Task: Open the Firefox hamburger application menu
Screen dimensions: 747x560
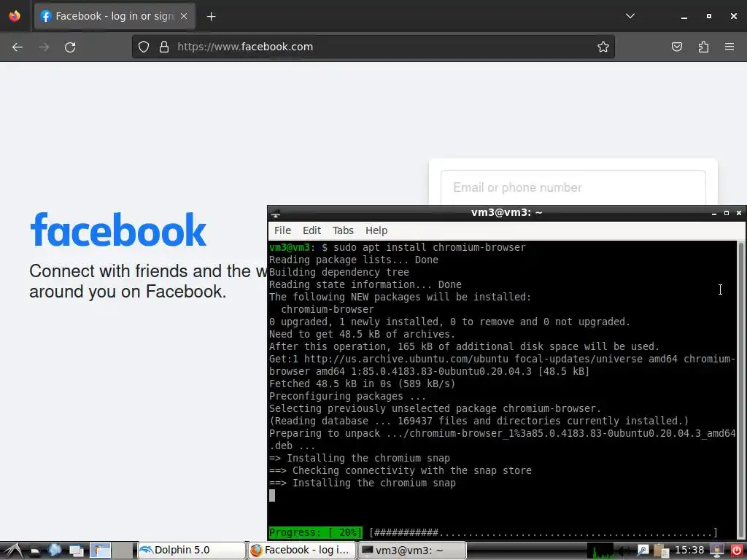Action: (729, 47)
